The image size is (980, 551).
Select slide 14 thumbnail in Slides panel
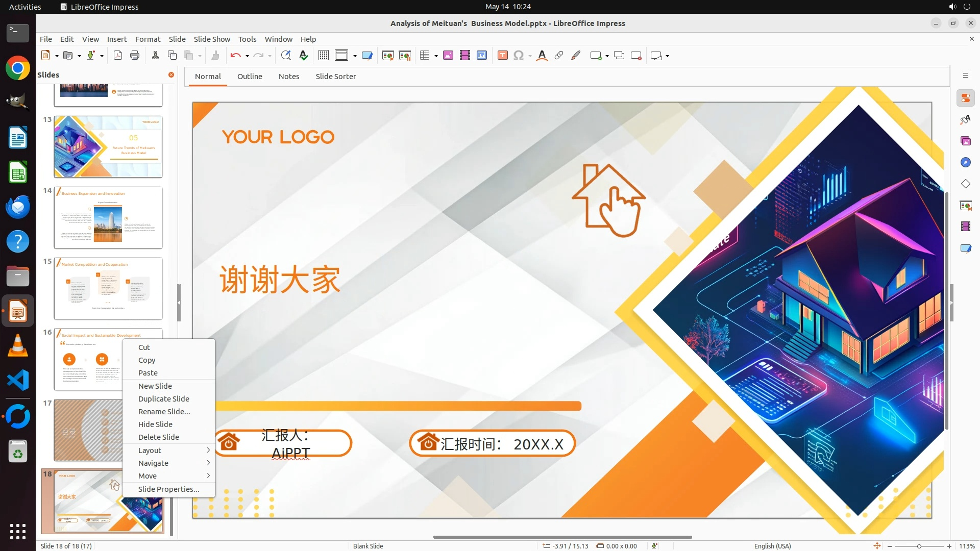108,218
